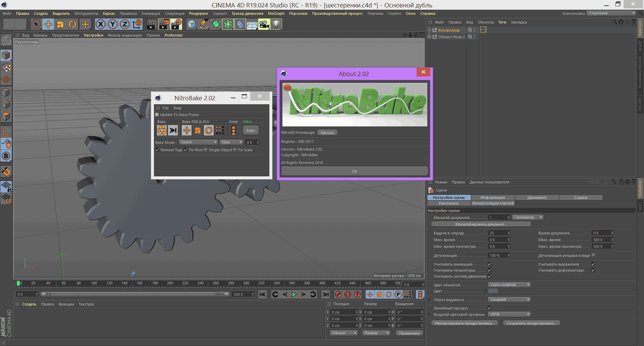
Task: Switch world coordinate system icon
Action: (137, 24)
